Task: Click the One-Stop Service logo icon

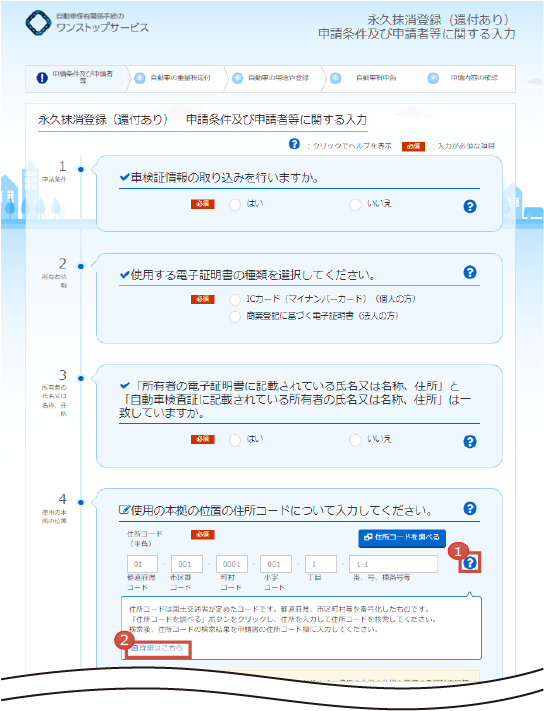Action: pyautogui.click(x=39, y=23)
